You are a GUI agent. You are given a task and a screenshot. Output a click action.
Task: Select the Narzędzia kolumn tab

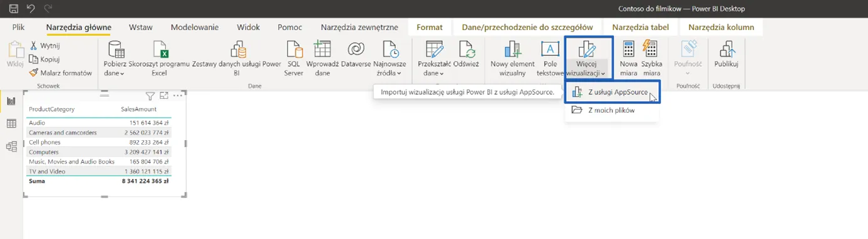click(721, 27)
